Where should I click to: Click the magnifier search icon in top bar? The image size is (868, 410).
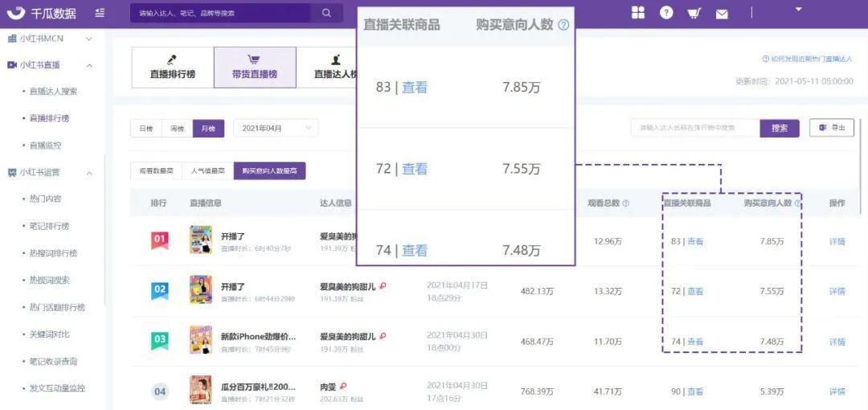pyautogui.click(x=326, y=13)
